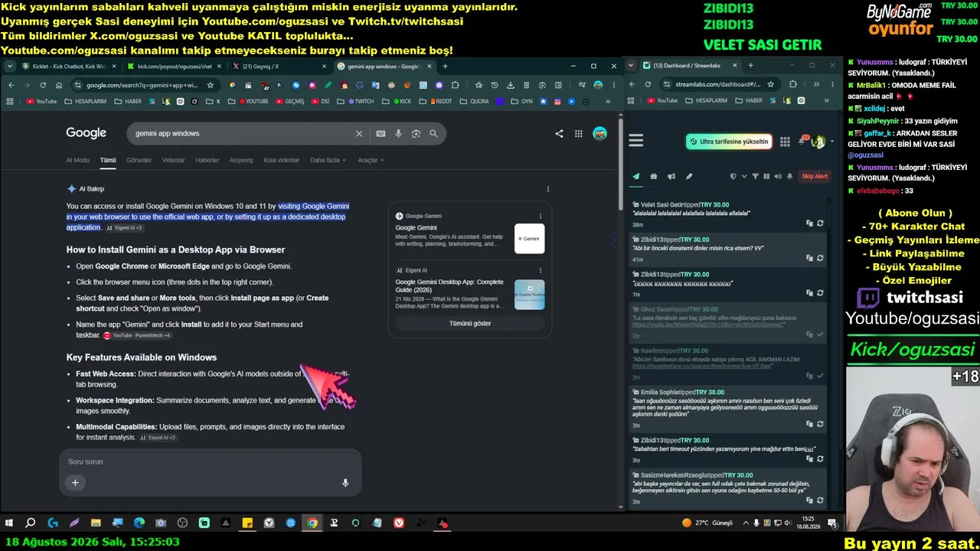
Task: Open Streamlabs notifications bell
Action: pyautogui.click(x=802, y=141)
